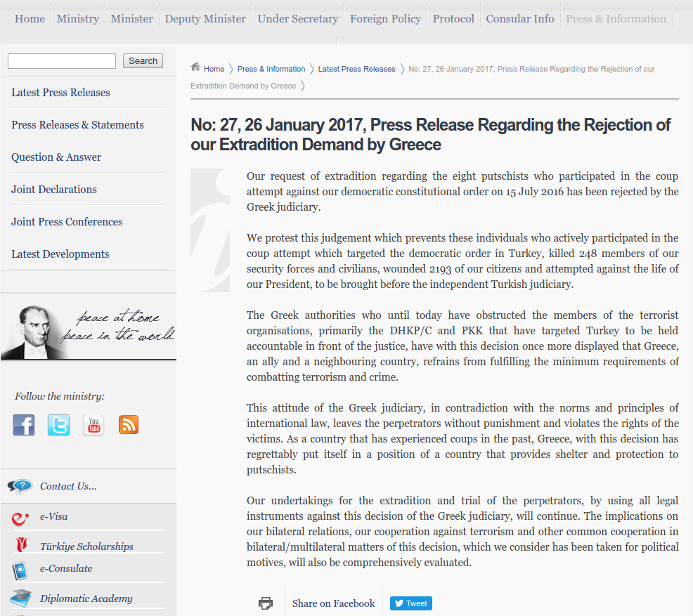
Task: Click the Contact Us speech bubble icon
Action: coord(20,486)
